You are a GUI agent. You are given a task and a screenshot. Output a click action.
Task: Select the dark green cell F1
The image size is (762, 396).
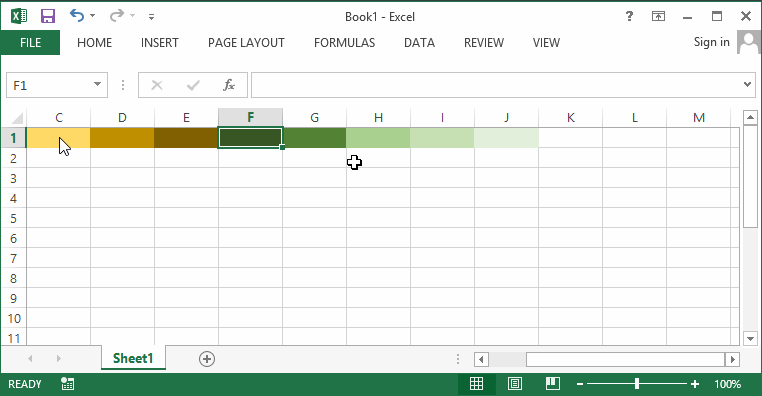[x=250, y=138]
